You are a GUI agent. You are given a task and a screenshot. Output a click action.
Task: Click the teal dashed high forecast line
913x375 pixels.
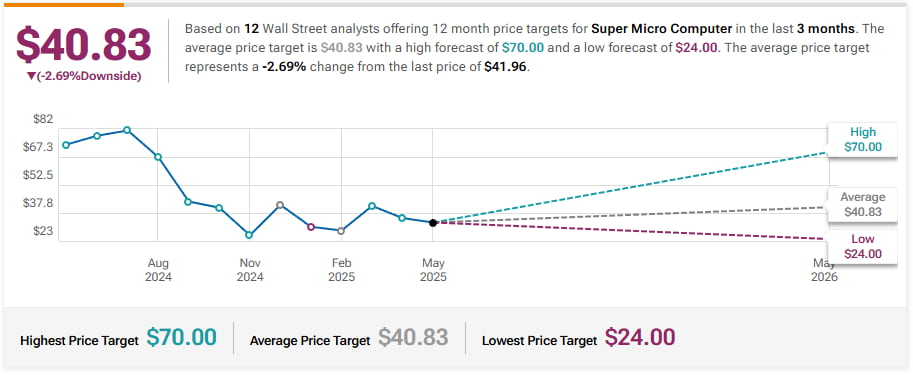pos(629,187)
